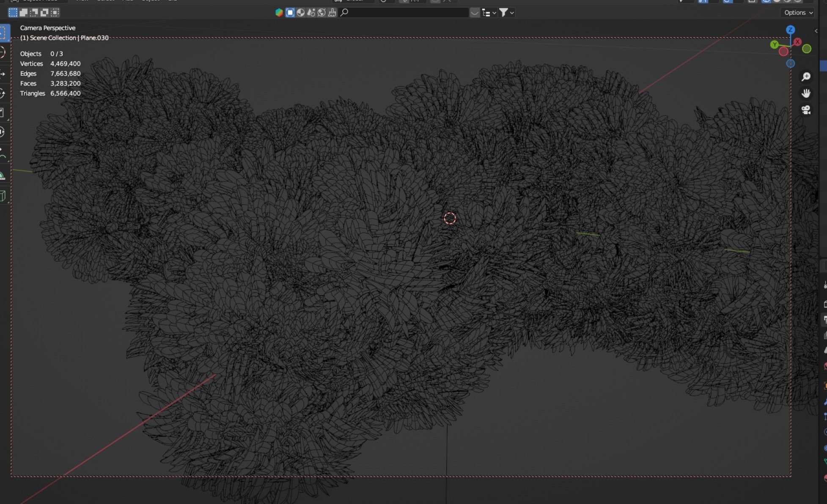Viewport: 827px width, 504px height.
Task: Select the 3D Cursor tool
Action: (3, 52)
